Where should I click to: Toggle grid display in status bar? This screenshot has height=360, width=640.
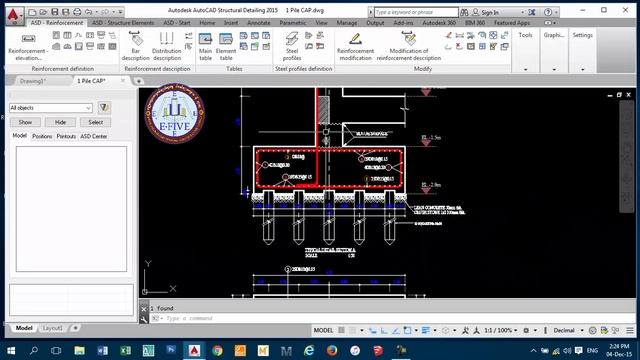coord(341,330)
